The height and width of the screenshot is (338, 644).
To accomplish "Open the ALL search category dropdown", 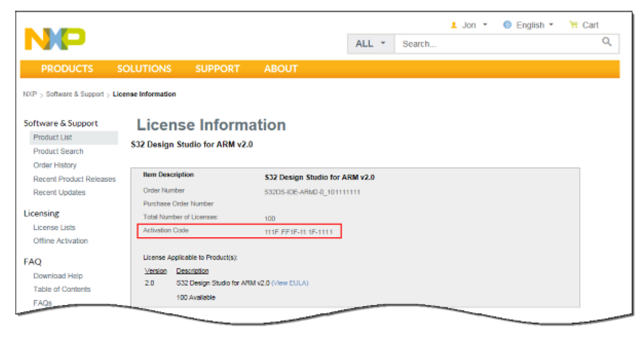I will point(371,44).
